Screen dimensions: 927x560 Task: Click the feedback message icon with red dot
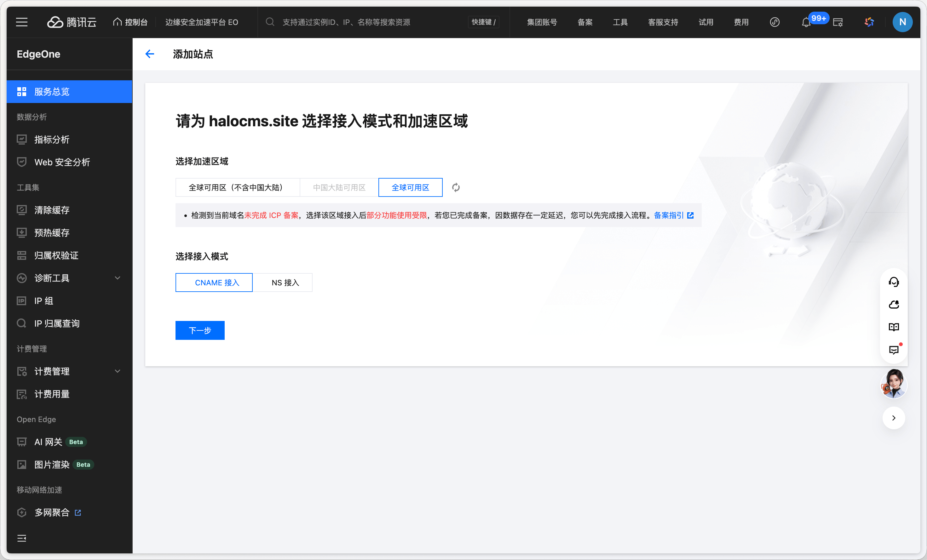coord(894,350)
